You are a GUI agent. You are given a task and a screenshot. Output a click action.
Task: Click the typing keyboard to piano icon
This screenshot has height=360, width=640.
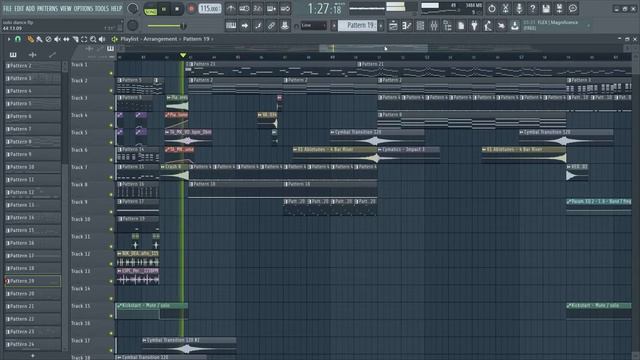231,26
